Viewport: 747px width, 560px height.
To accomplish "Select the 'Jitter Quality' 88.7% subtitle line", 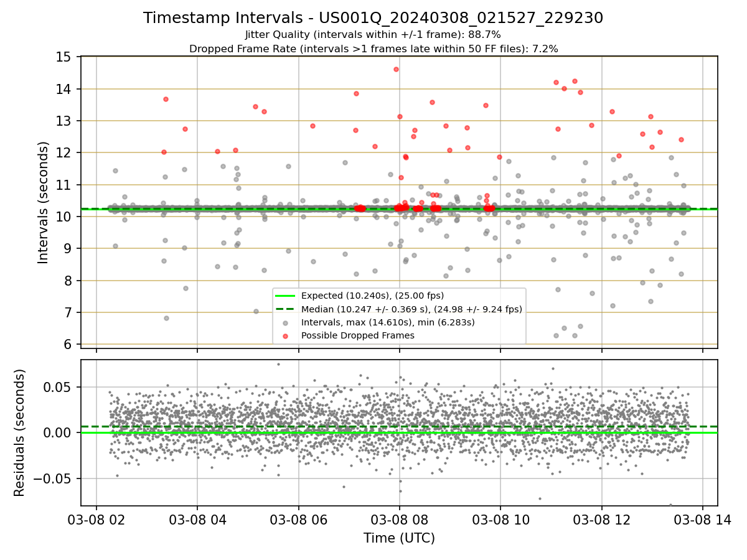I will pos(373,35).
